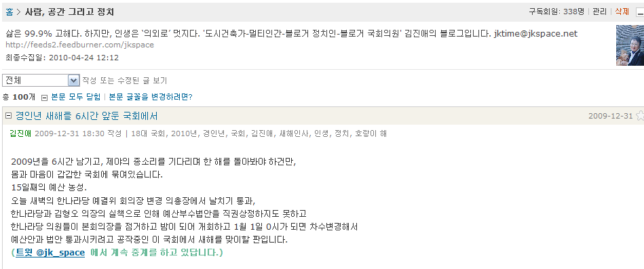Click the minus icon beside 본문 모두 닫힘
Viewport: 644px width, 269px height.
(44, 97)
